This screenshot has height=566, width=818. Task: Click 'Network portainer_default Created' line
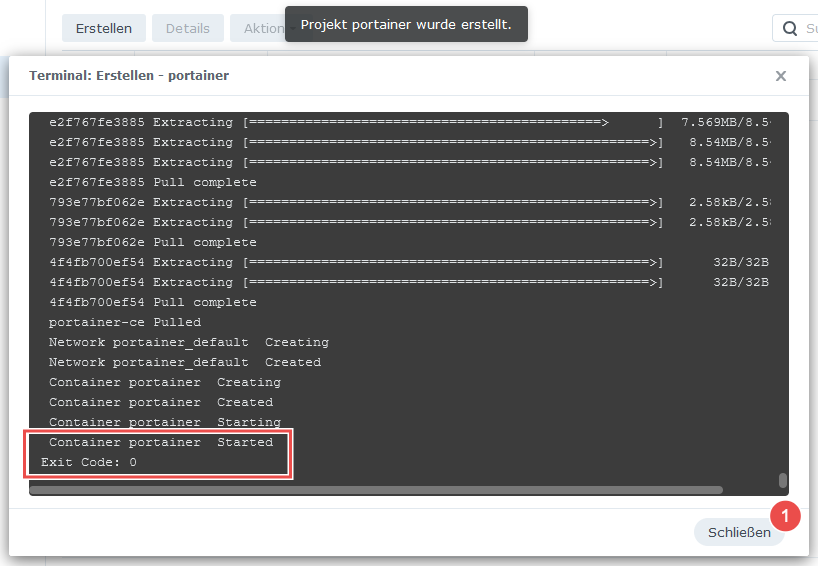pos(185,362)
